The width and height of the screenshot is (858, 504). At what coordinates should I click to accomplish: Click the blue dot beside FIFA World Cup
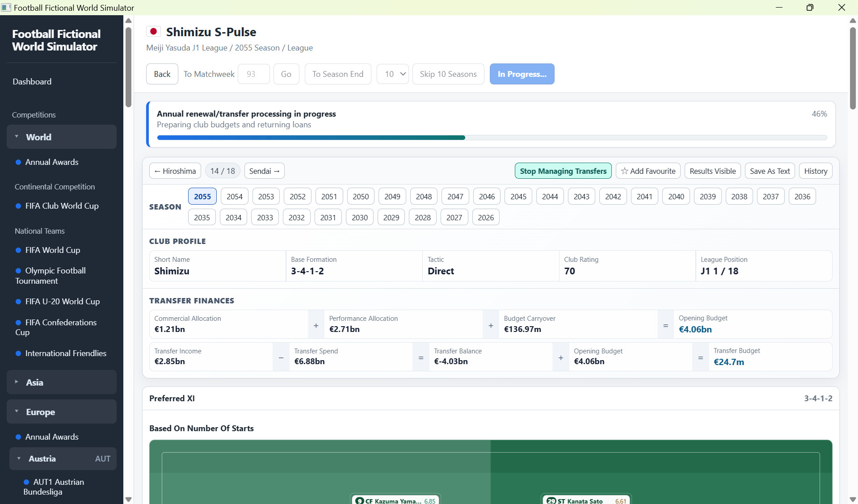point(18,250)
